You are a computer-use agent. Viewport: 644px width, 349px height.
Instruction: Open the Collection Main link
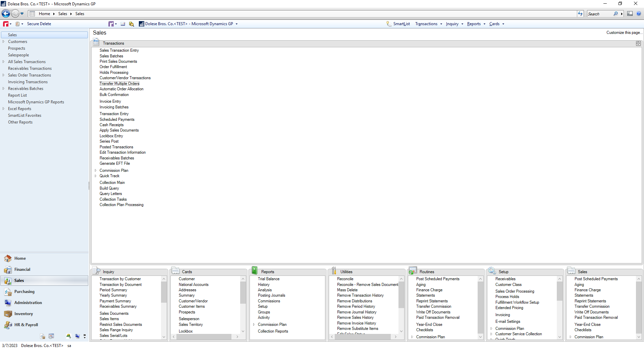pyautogui.click(x=112, y=183)
